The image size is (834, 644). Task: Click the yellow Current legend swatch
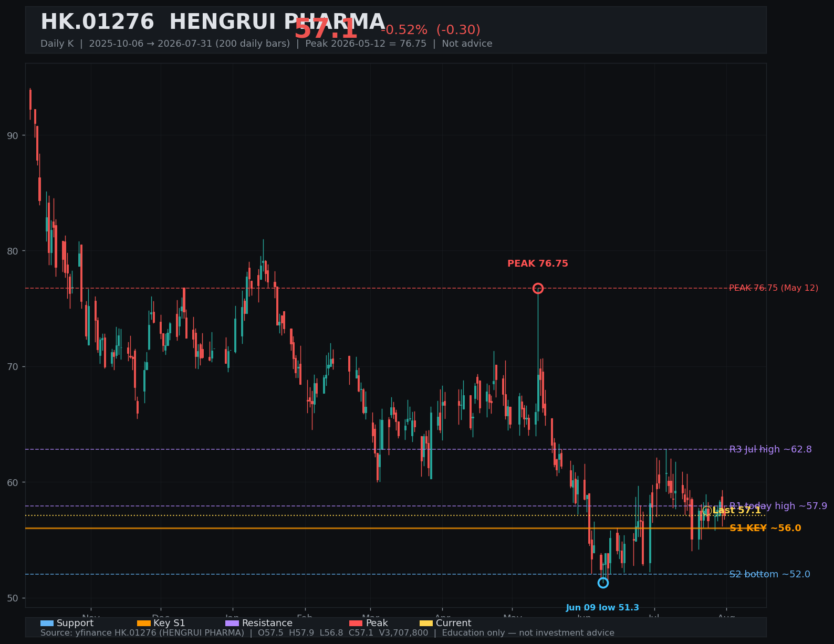pos(426,624)
